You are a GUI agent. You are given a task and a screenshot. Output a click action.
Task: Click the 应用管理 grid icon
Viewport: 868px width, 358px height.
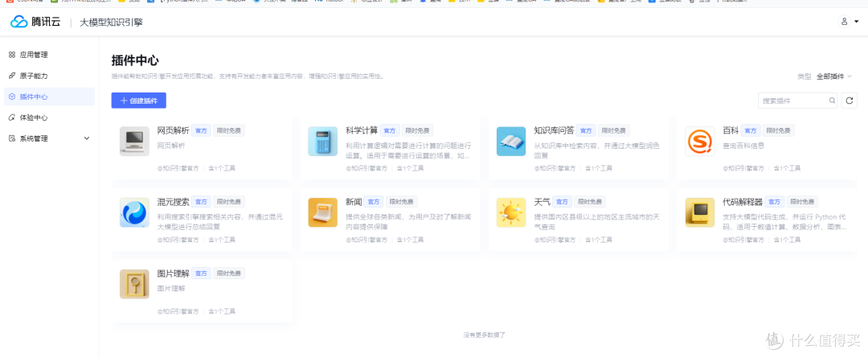(11, 55)
